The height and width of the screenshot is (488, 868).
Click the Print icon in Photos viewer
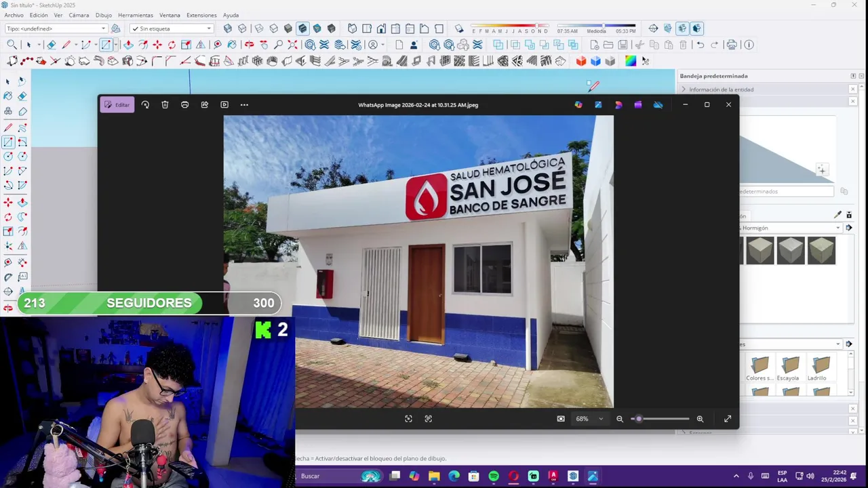[184, 104]
